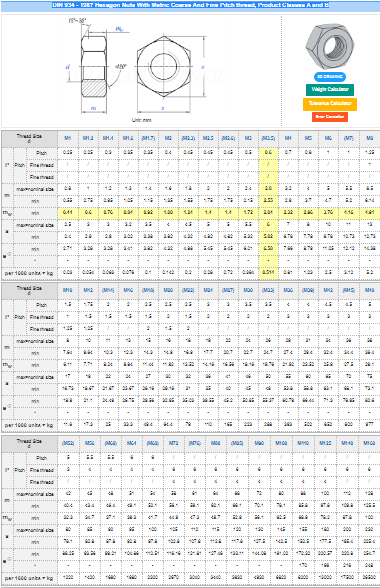
Task: Click the red Error Correction button
Action: pos(330,117)
